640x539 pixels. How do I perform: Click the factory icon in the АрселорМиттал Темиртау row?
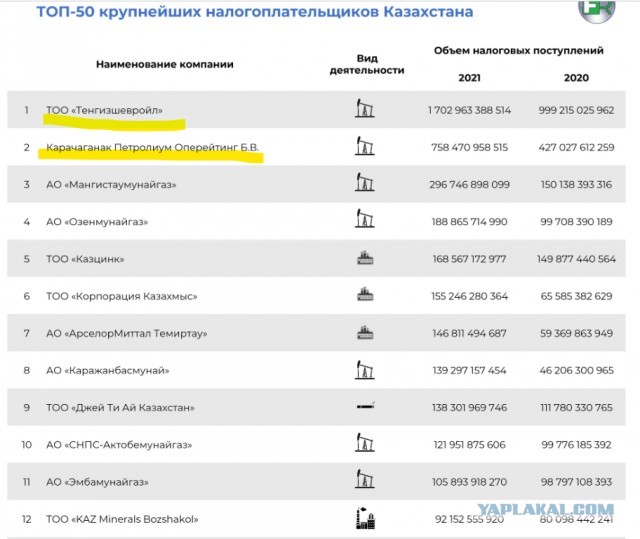click(x=365, y=333)
